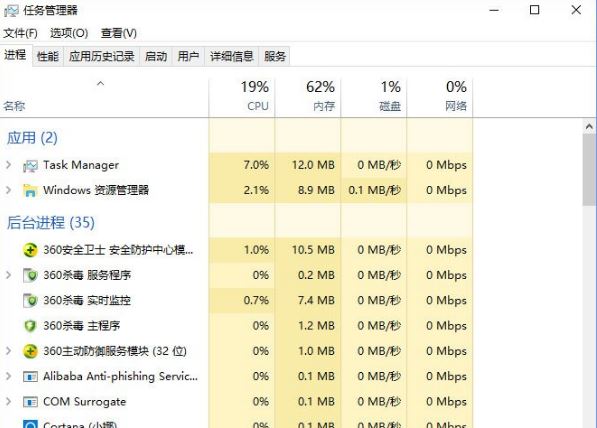597x428 pixels.
Task: Click the Windows 资源管理器 folder icon
Action: pos(30,190)
